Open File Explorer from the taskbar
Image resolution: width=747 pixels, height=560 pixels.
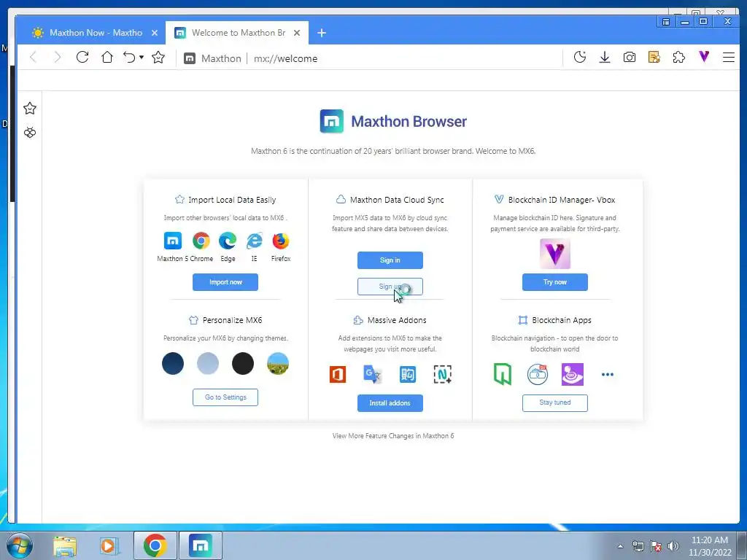pos(65,545)
